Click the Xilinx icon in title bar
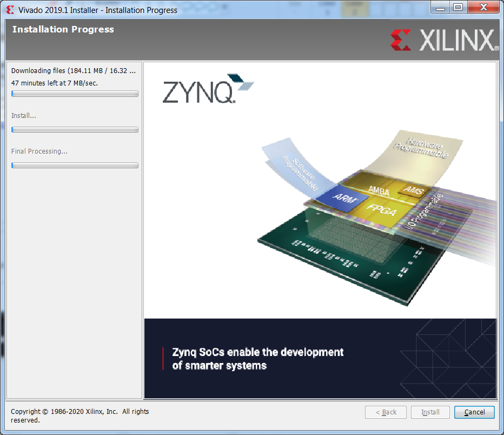 (10, 10)
